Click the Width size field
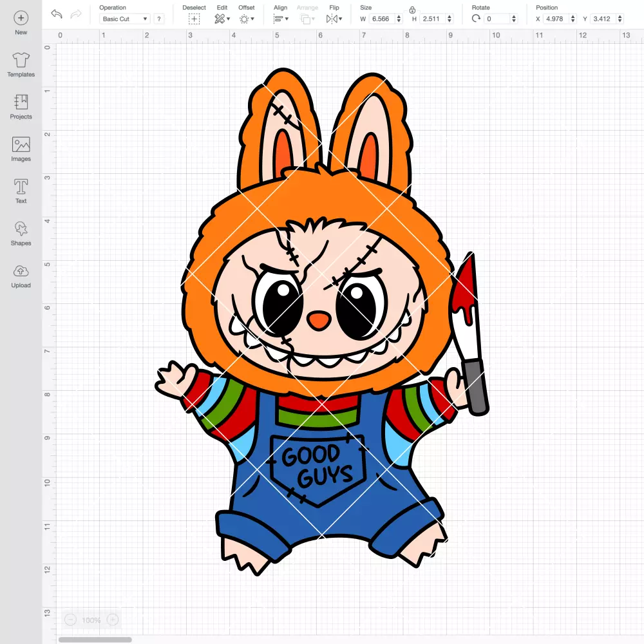Viewport: 644px width, 644px height. click(381, 19)
